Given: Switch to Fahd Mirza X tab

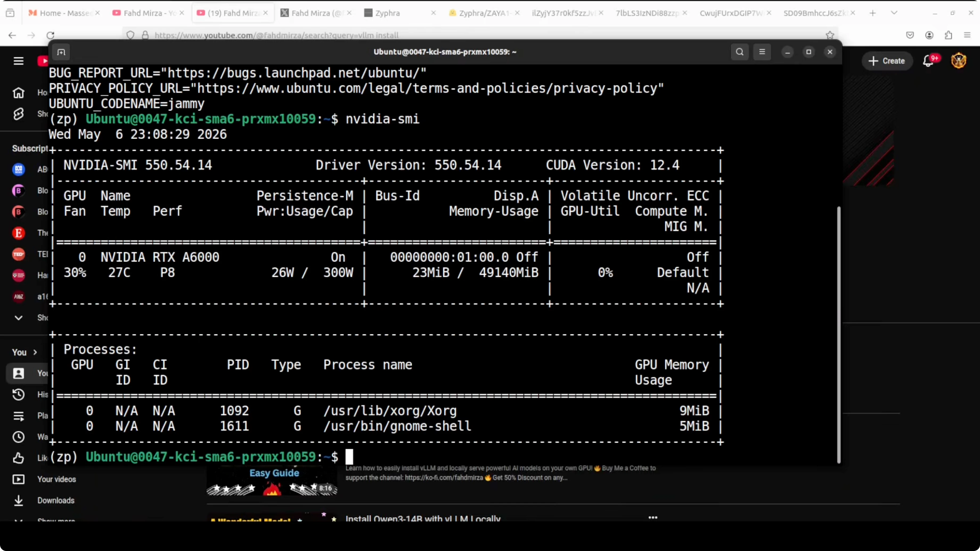Looking at the screenshot, I should (316, 13).
